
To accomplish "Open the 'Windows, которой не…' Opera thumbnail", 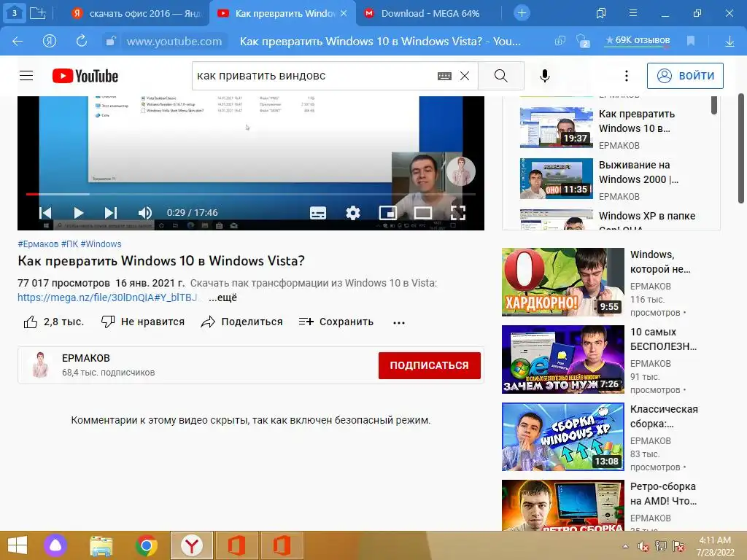I will point(562,282).
